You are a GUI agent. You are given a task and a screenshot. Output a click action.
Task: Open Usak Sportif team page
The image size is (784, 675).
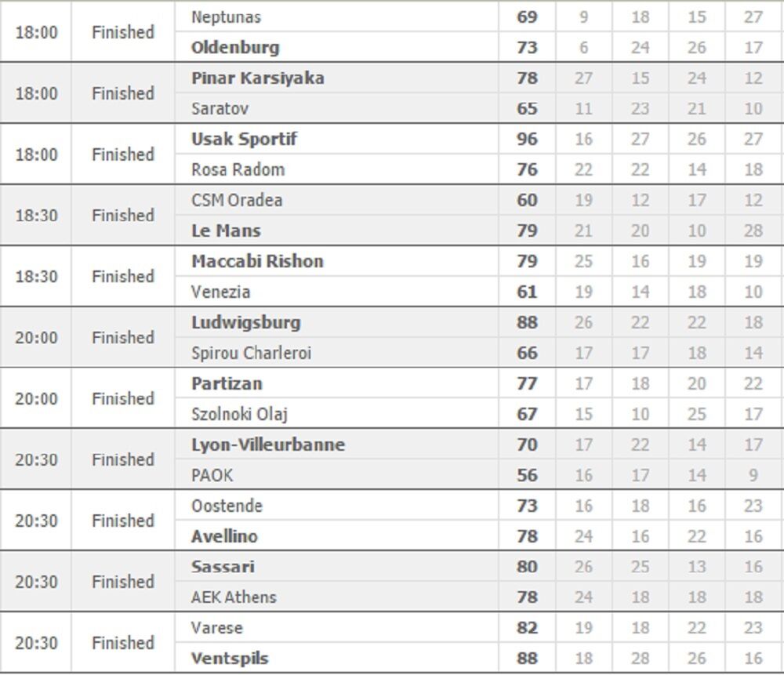pyautogui.click(x=244, y=140)
